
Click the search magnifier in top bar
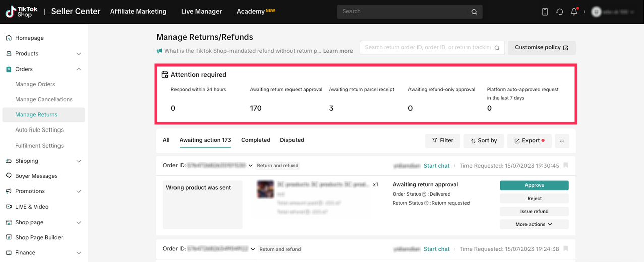click(474, 12)
